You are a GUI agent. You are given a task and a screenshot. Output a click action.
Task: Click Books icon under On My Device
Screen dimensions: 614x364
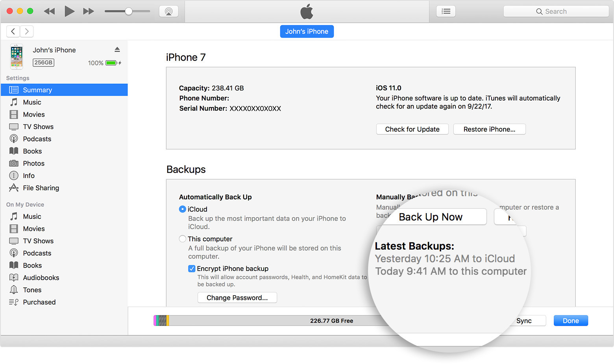click(x=14, y=265)
